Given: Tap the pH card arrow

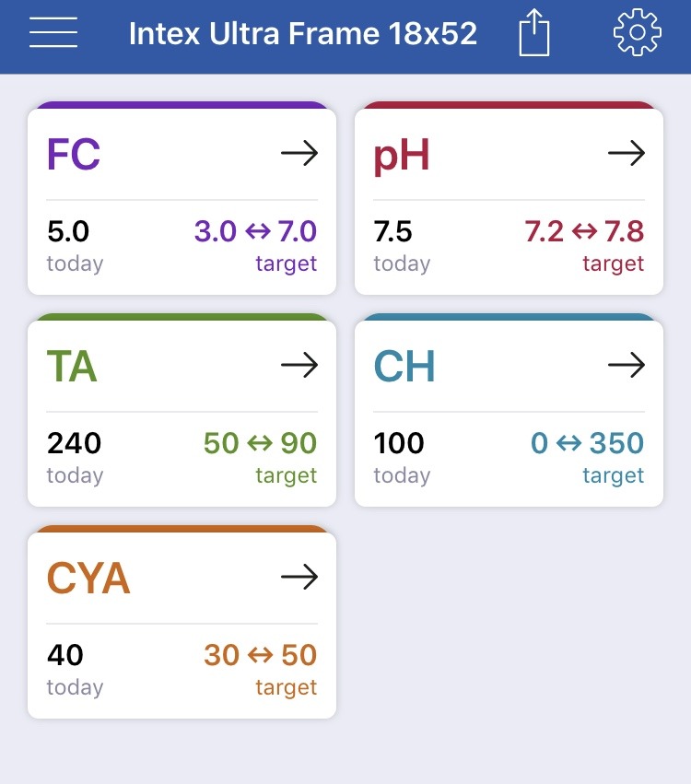Looking at the screenshot, I should (627, 153).
